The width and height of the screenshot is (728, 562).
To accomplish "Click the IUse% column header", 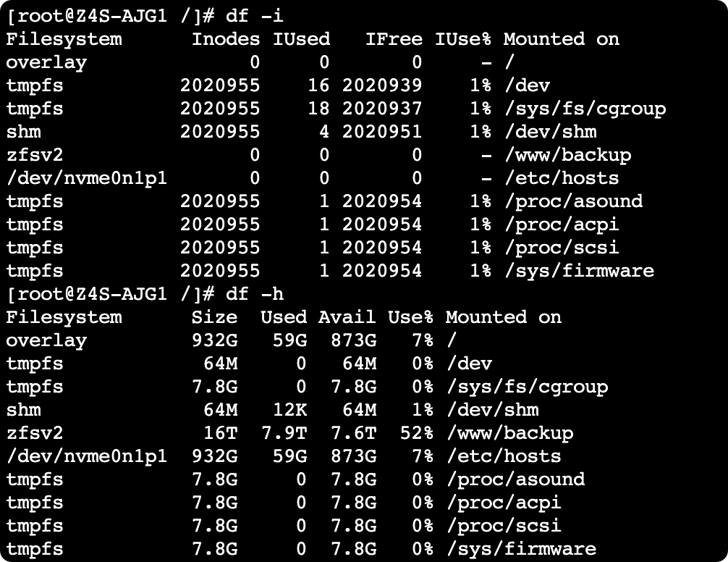I will point(463,39).
